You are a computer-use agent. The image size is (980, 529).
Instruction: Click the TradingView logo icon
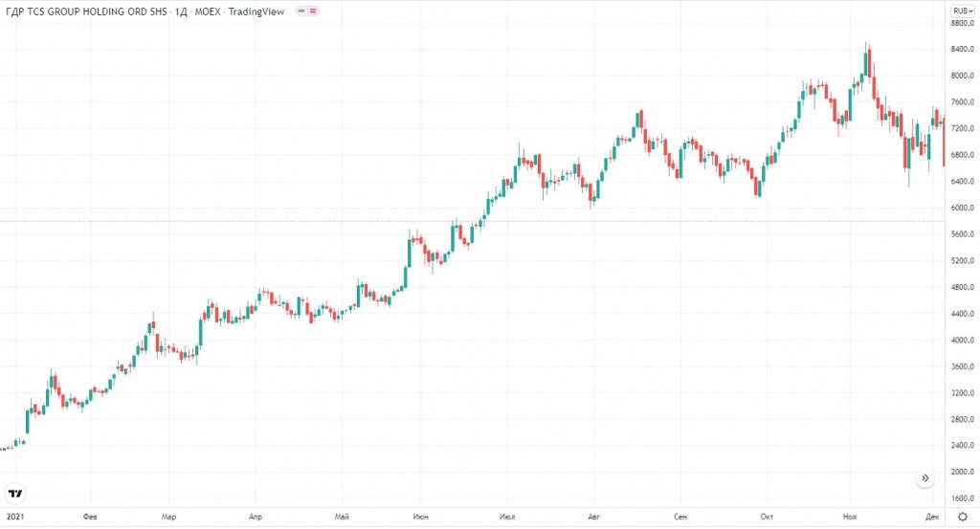[15, 494]
